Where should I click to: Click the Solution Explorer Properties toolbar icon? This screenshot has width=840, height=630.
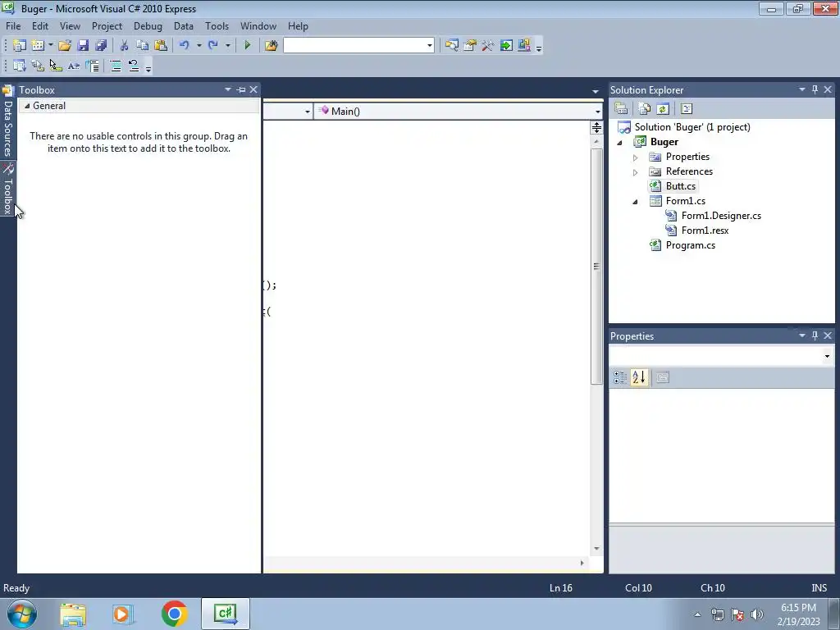622,109
